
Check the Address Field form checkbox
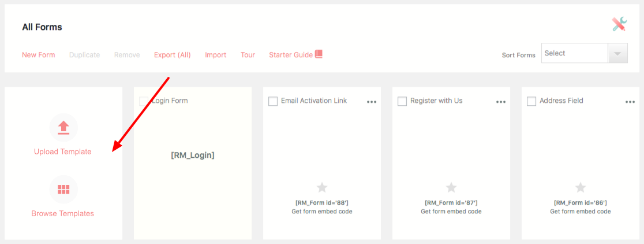[531, 101]
